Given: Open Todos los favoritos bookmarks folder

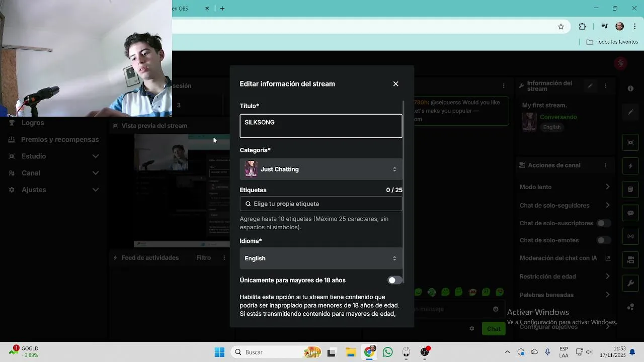Looking at the screenshot, I should pyautogui.click(x=612, y=42).
